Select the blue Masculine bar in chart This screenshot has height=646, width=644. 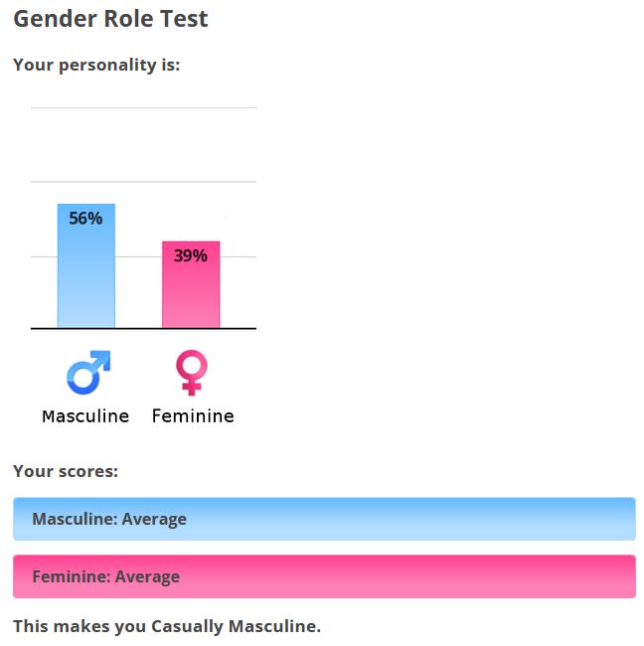coord(86,265)
